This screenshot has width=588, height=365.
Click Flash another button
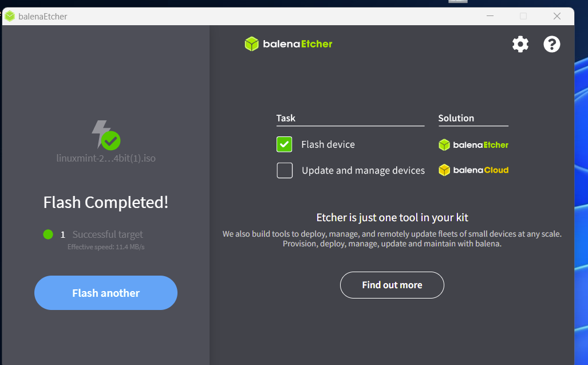(x=106, y=293)
